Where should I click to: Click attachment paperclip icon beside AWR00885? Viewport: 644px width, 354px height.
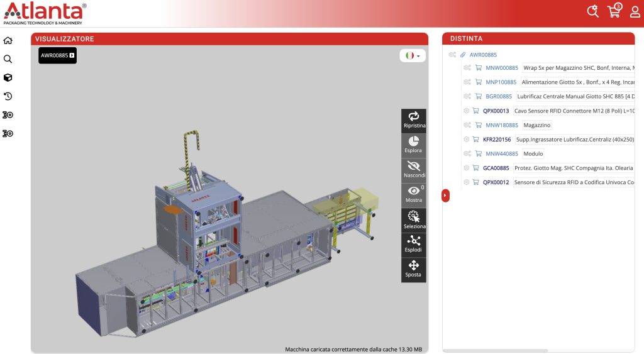pyautogui.click(x=463, y=55)
